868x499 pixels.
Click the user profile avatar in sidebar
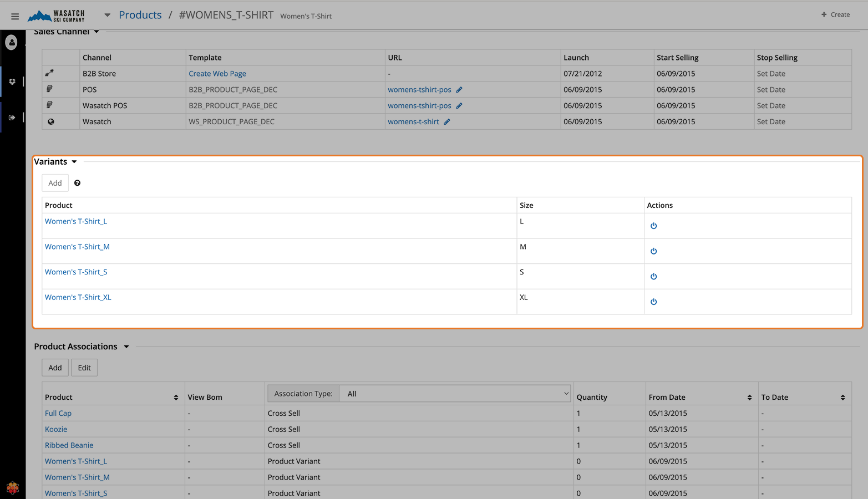click(12, 43)
